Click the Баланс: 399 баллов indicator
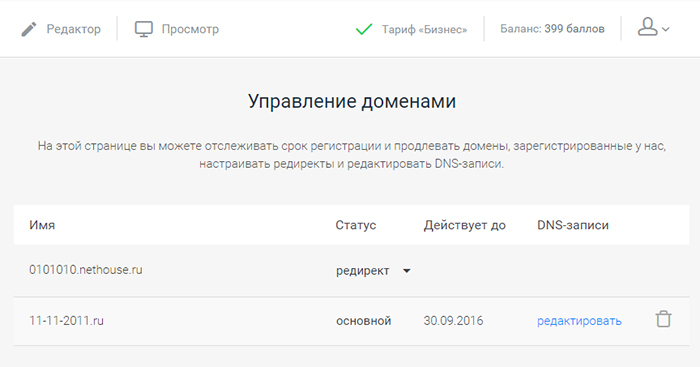The height and width of the screenshot is (367, 700). click(x=552, y=29)
